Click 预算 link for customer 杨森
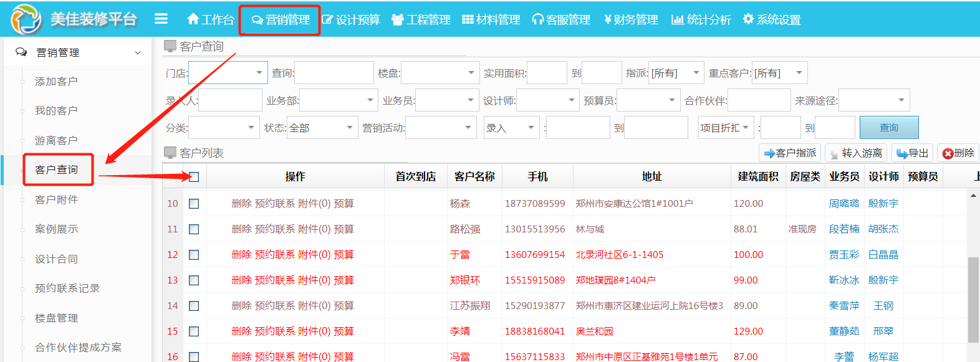The height and width of the screenshot is (362, 980). [343, 204]
